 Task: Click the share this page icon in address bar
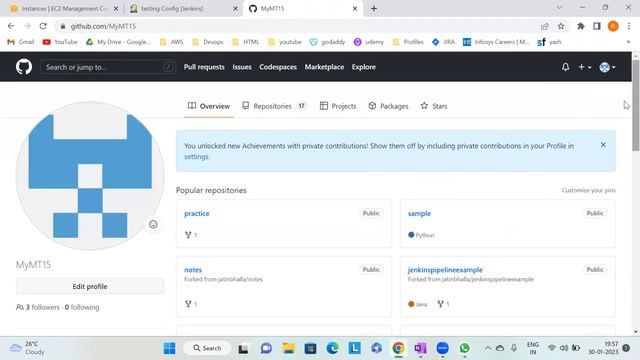pos(544,26)
